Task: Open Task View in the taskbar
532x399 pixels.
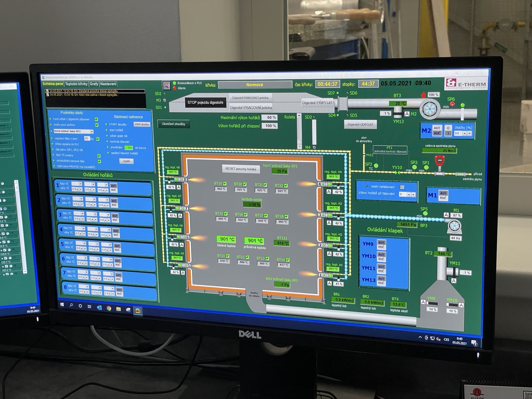Action: (x=89, y=307)
